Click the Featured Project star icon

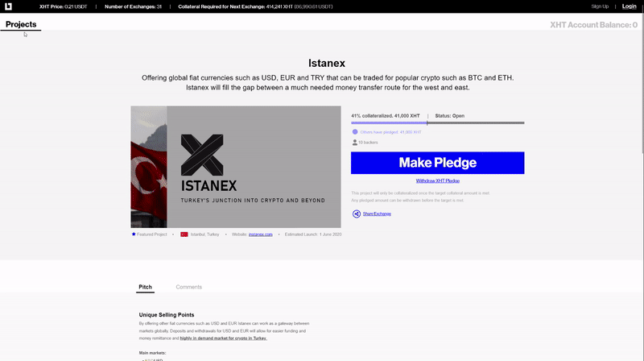click(x=134, y=234)
